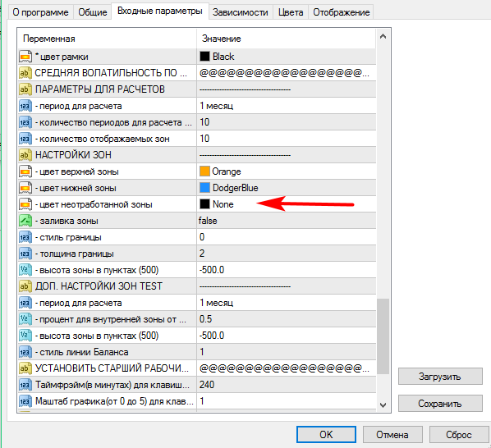Click the Orange color swatch
The height and width of the screenshot is (448, 491).
pos(204,171)
